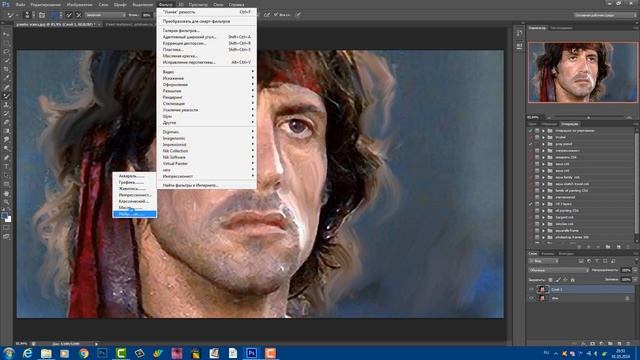640x360 pixels.
Task: Select the Healing Brush tool
Action: click(x=6, y=87)
